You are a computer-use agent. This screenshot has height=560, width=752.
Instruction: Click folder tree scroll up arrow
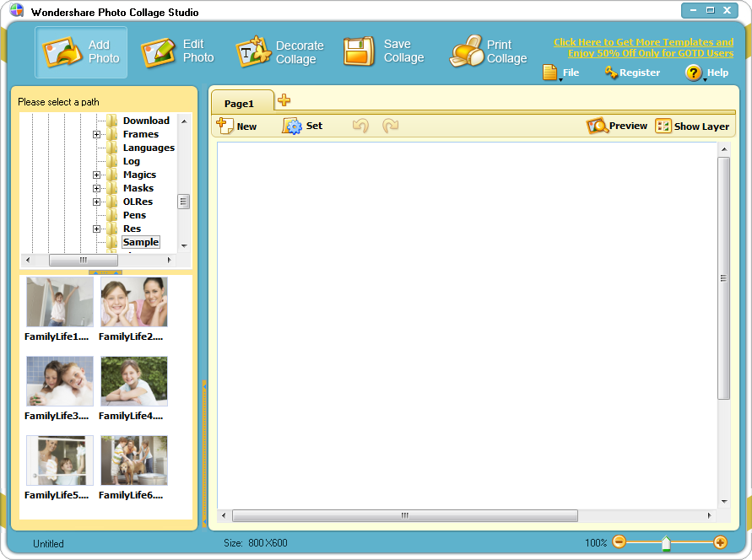click(x=184, y=121)
